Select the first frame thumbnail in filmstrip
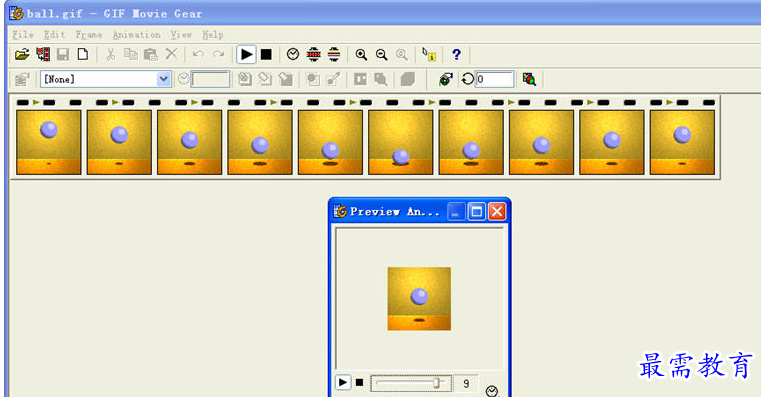Image resolution: width=761 pixels, height=397 pixels. click(49, 142)
